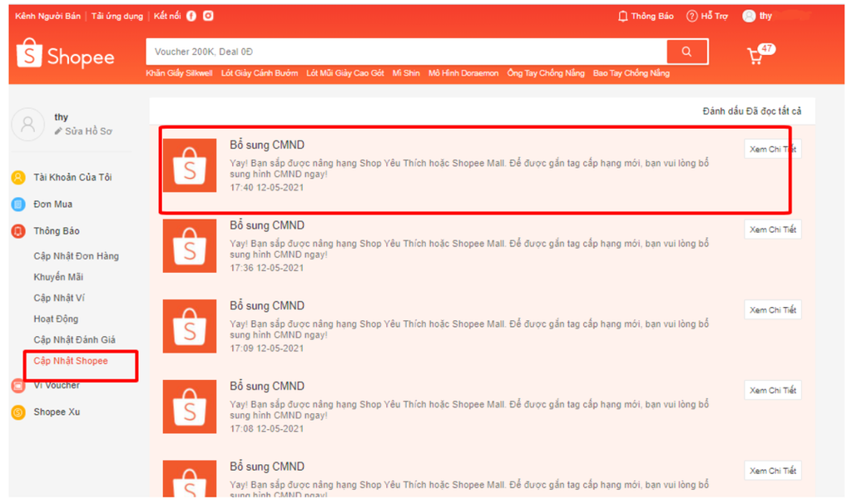Click Kênh Người Bán link
852x504 pixels.
click(x=47, y=16)
